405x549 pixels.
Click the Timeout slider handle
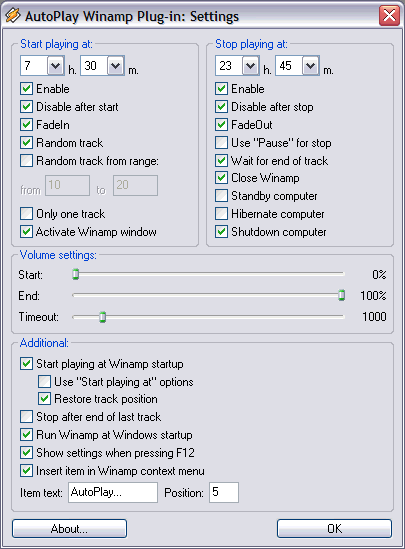[103, 317]
